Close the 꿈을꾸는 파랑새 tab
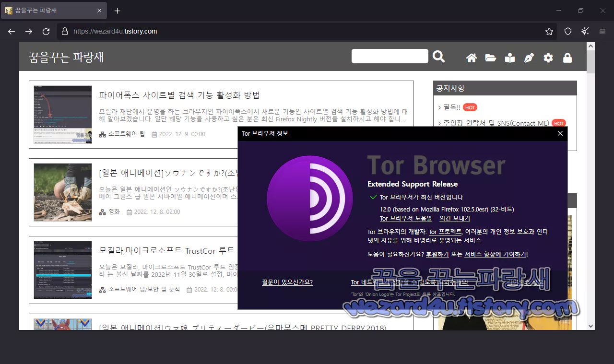The width and height of the screenshot is (614, 364). click(x=99, y=11)
